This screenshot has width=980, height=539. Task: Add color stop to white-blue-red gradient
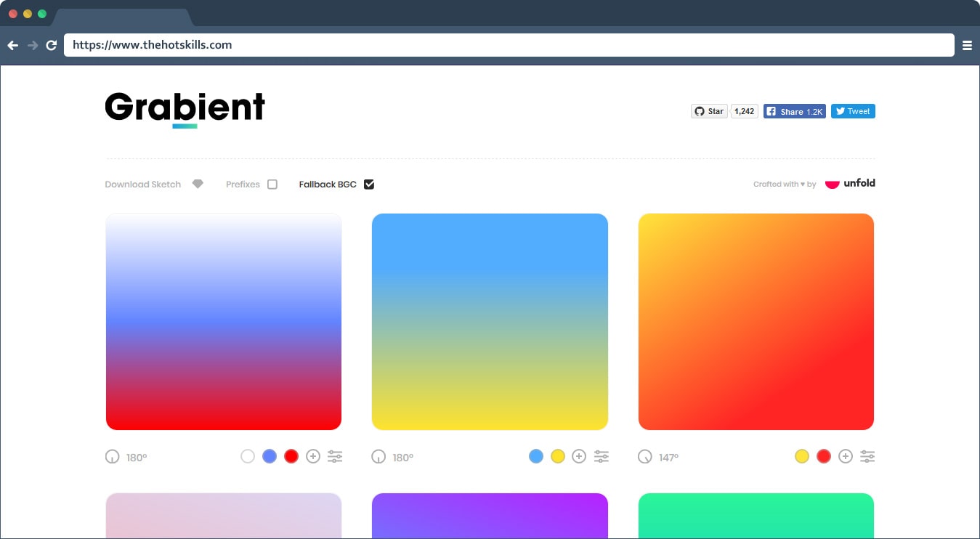coord(313,456)
